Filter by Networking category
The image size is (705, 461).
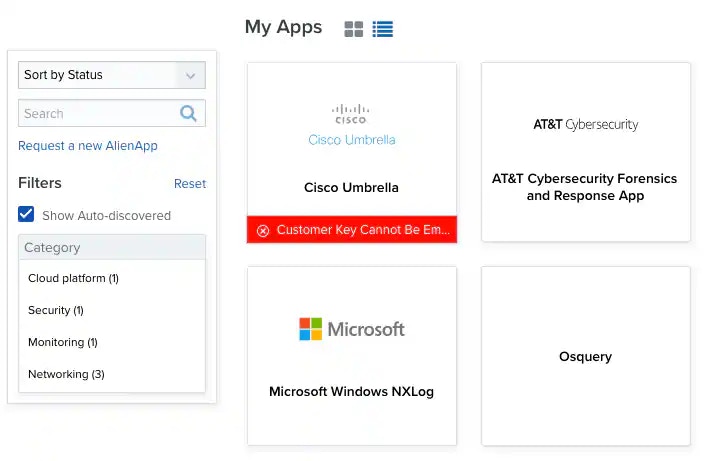pyautogui.click(x=66, y=374)
